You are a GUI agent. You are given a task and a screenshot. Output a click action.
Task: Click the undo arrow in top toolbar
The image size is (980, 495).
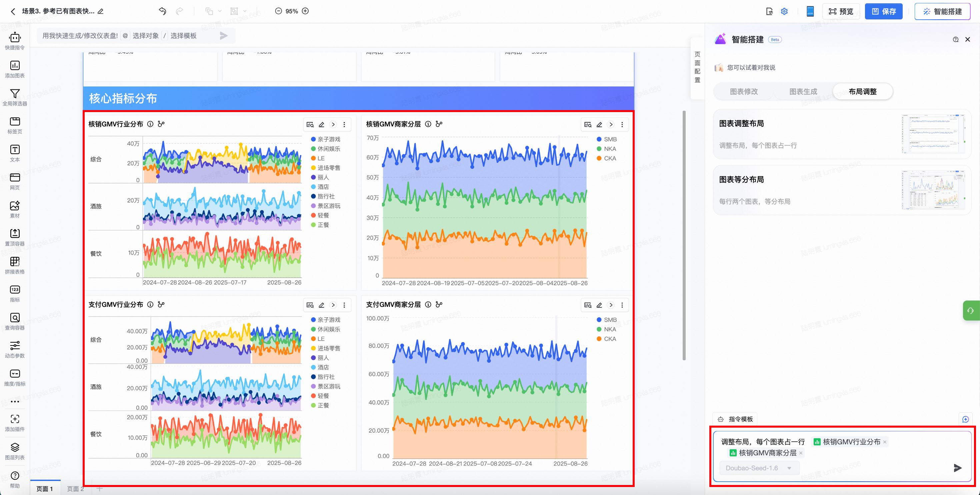(x=162, y=11)
